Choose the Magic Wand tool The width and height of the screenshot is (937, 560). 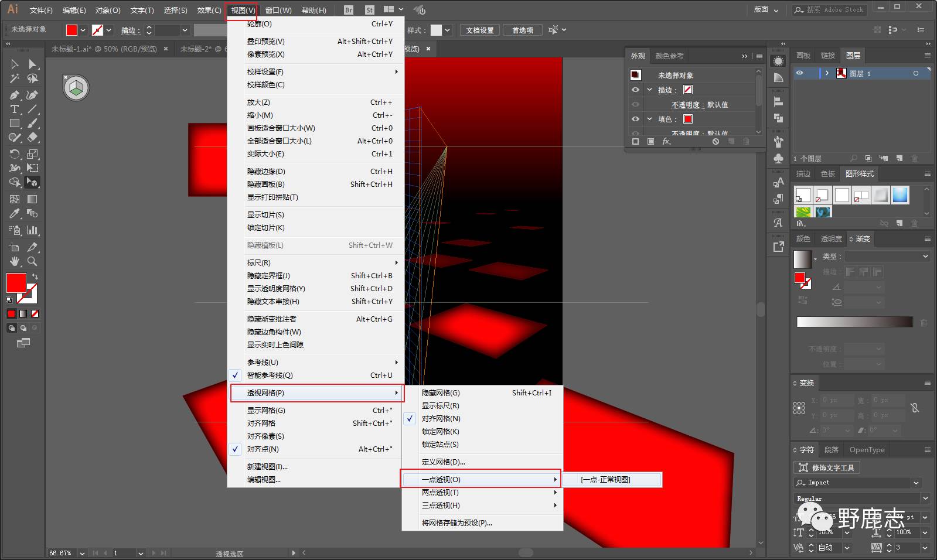[x=15, y=78]
